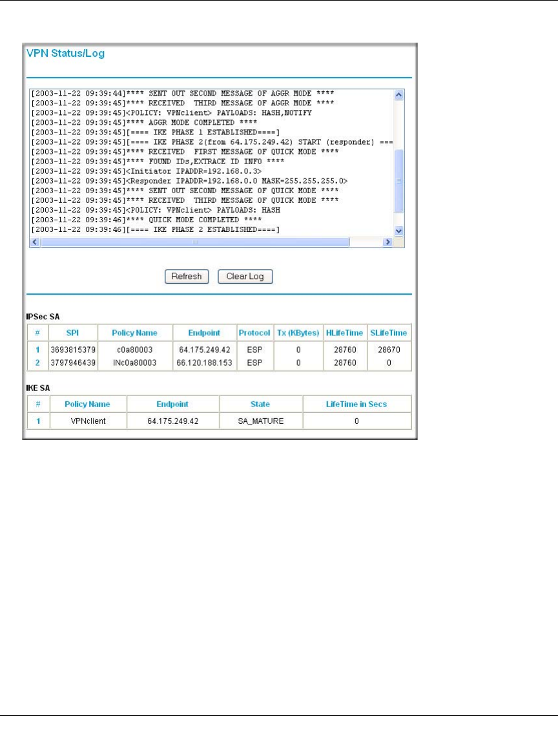Select the State column header
The width and height of the screenshot is (558, 756).
coord(260,404)
